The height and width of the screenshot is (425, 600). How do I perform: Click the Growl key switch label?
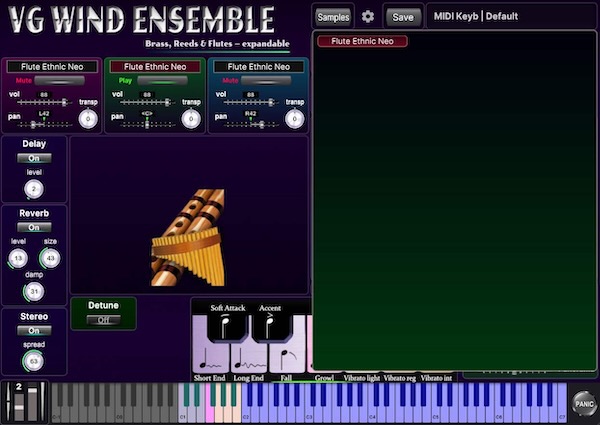tap(324, 378)
